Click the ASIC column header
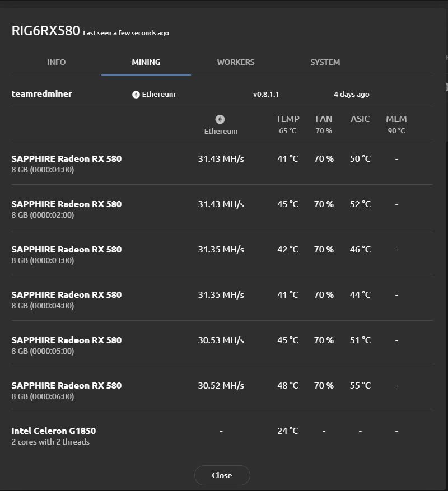The width and height of the screenshot is (448, 491). (360, 119)
